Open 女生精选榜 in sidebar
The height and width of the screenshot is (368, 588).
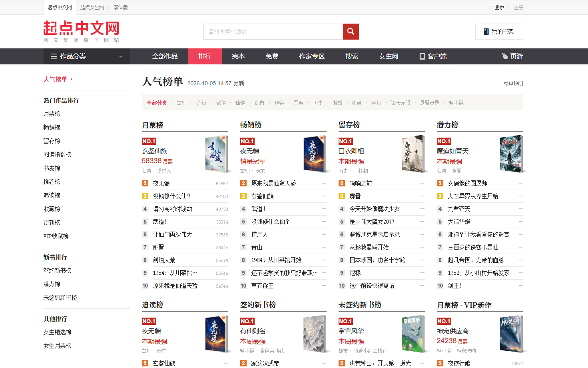pyautogui.click(x=58, y=332)
